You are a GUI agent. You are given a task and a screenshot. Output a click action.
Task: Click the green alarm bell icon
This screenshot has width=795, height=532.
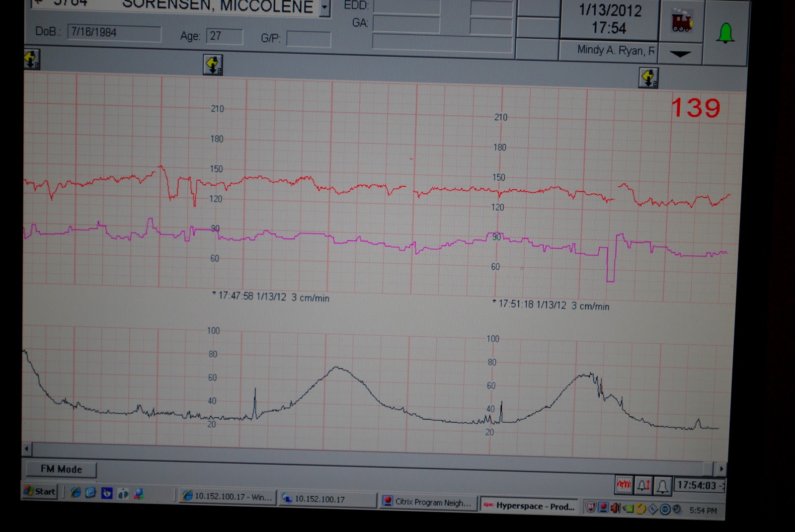725,33
